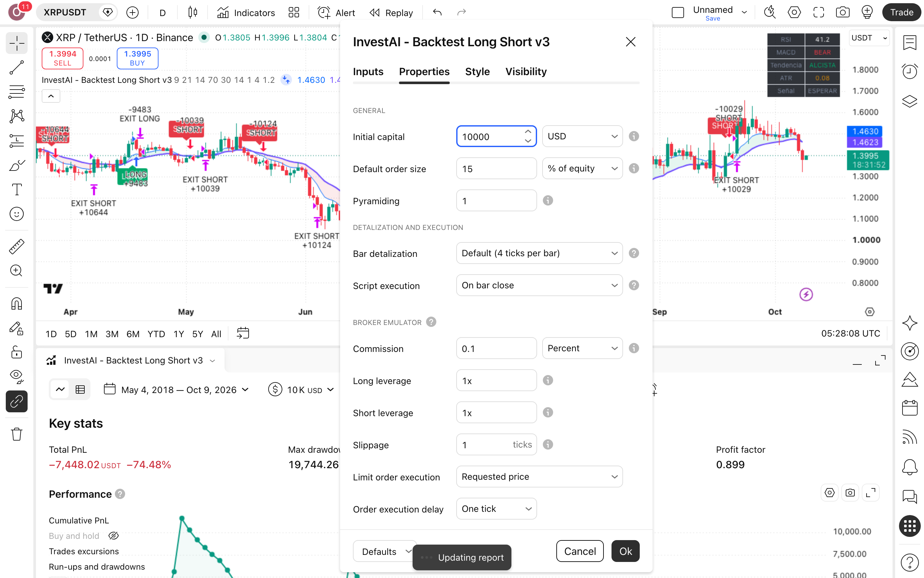Click the Slippage ticks input field
This screenshot has width=924, height=578.
(496, 445)
